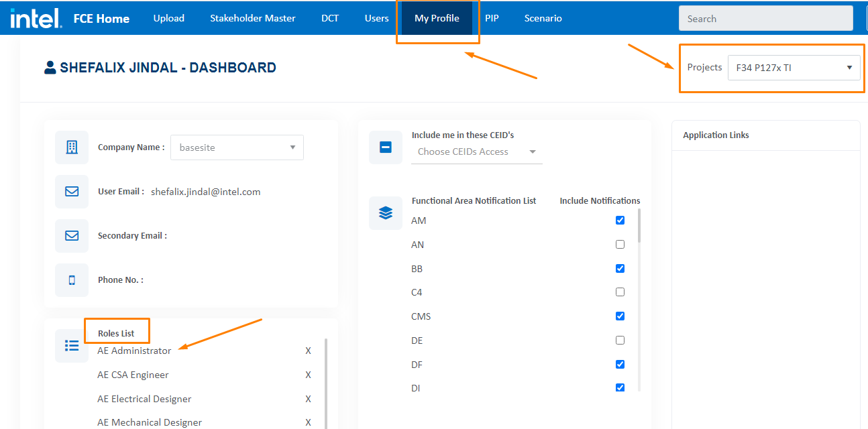Click the envelope icon beside Secondary Email
868x429 pixels.
[72, 236]
